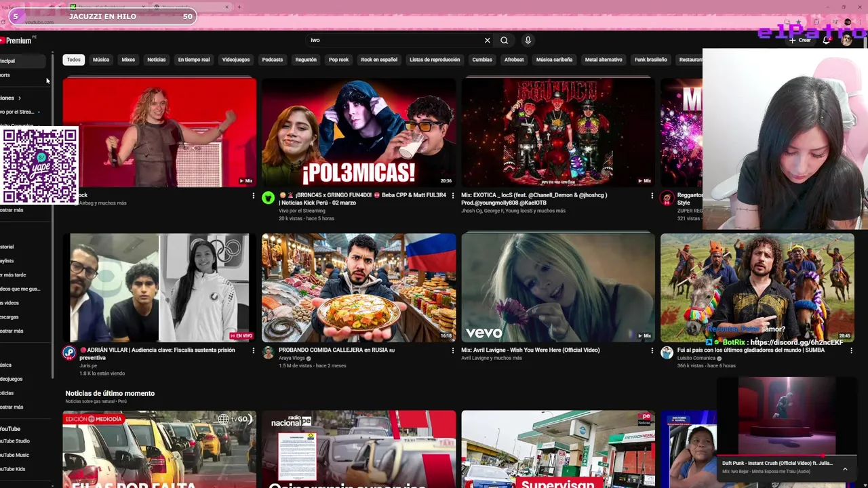Select the Reguetón filter chip
The height and width of the screenshot is (488, 868).
coord(306,60)
